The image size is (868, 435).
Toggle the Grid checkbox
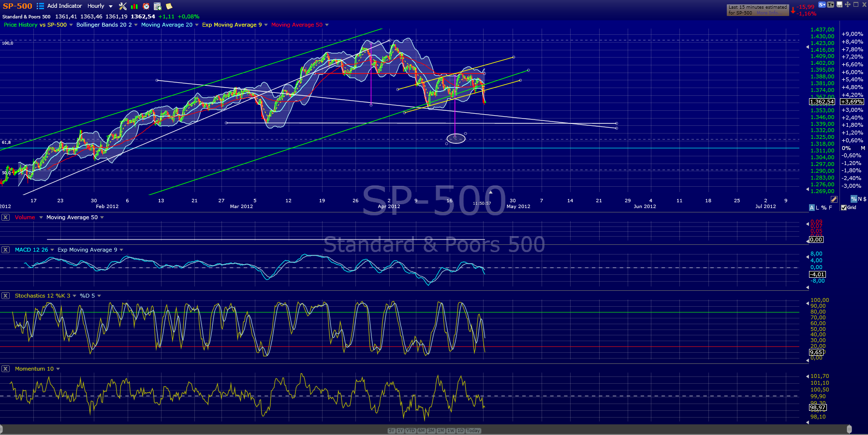(x=844, y=208)
